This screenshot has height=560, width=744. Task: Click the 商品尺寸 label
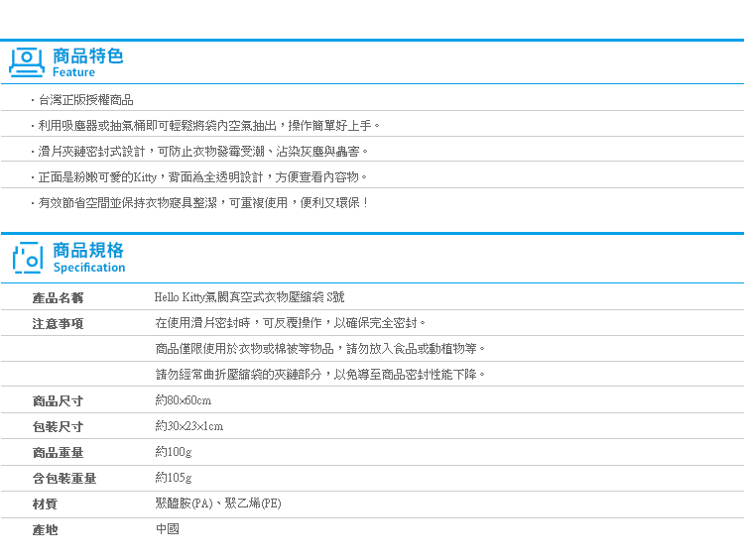pyautogui.click(x=58, y=401)
